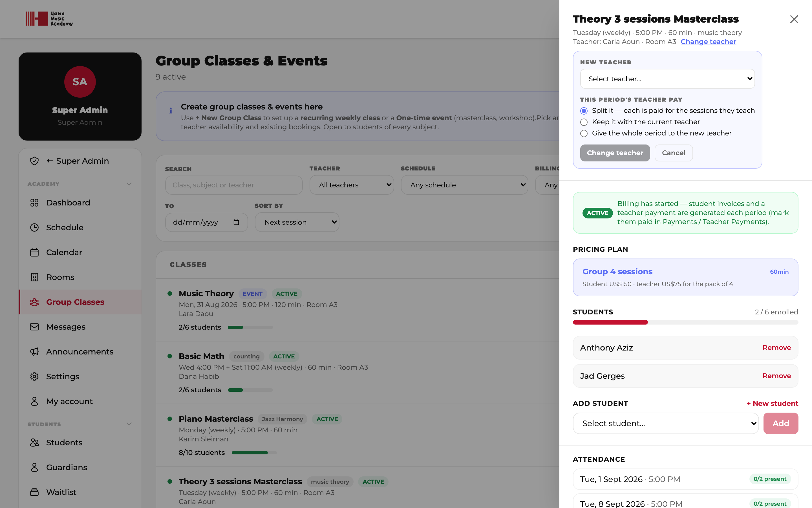Viewport: 812px width, 508px height.
Task: Open the Guardians page
Action: tap(80, 467)
